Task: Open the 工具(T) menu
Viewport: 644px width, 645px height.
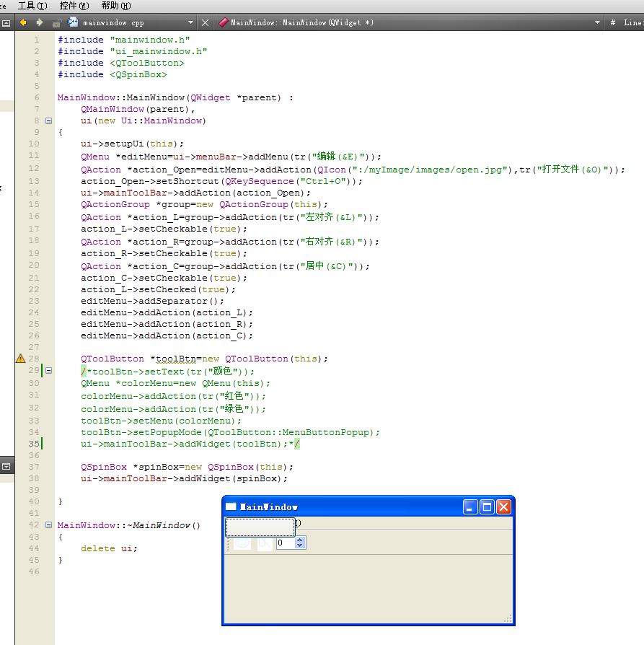Action: point(32,6)
